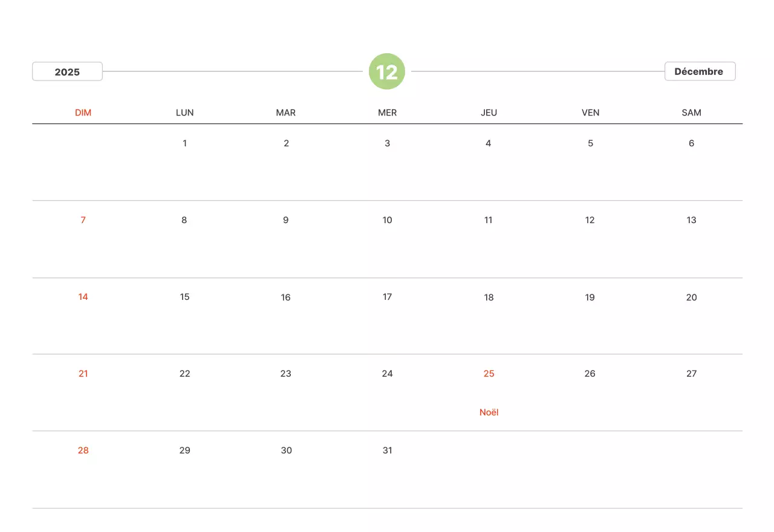The width and height of the screenshot is (774, 532).
Task: Select Saturday December 6
Action: (x=691, y=143)
